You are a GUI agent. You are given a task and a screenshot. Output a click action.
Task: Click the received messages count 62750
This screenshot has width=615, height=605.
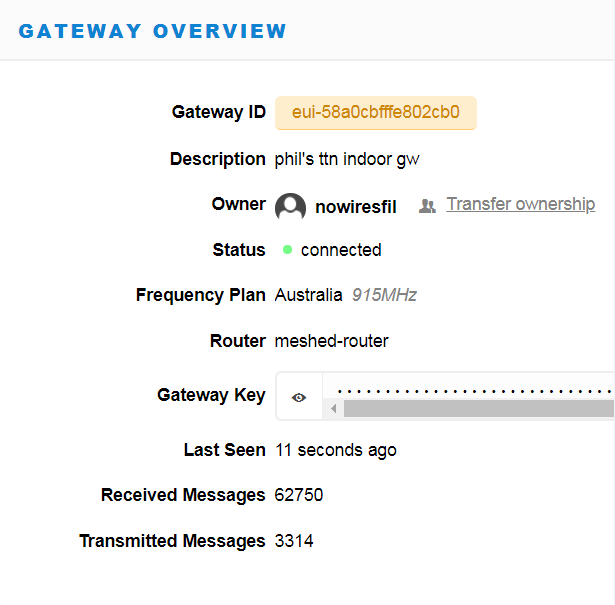click(299, 495)
